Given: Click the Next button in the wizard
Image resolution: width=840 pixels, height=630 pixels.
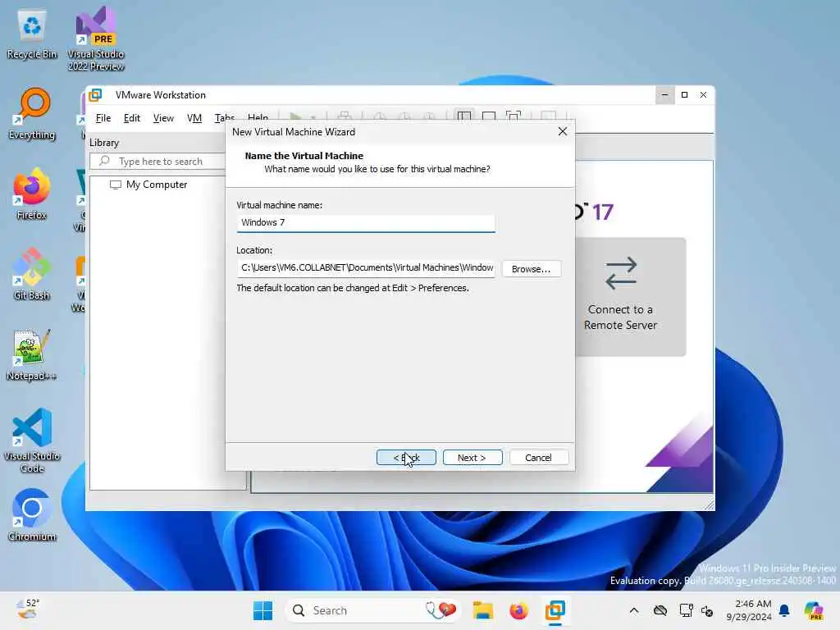Looking at the screenshot, I should (472, 458).
